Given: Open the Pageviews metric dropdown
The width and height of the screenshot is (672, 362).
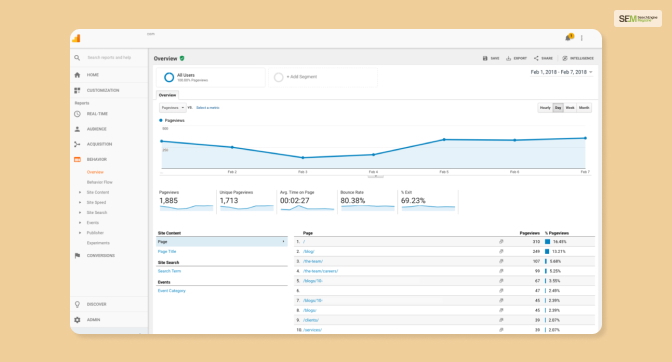Looking at the screenshot, I should coord(172,108).
